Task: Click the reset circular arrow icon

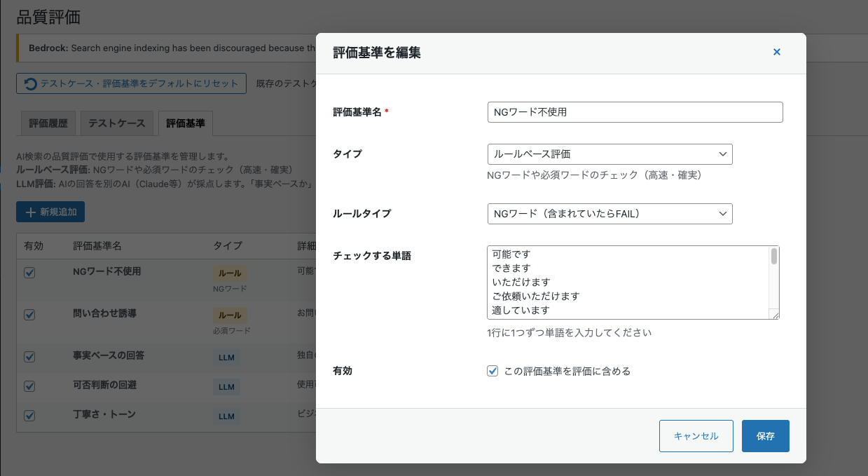Action: (x=31, y=84)
